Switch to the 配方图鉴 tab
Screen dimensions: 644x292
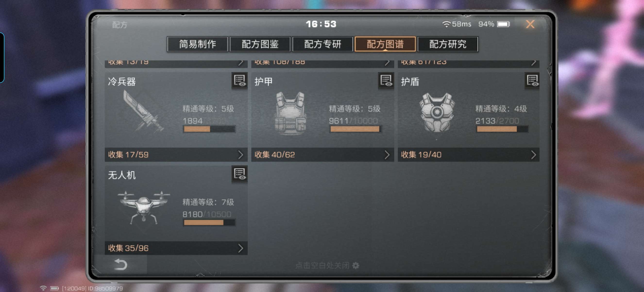click(260, 44)
